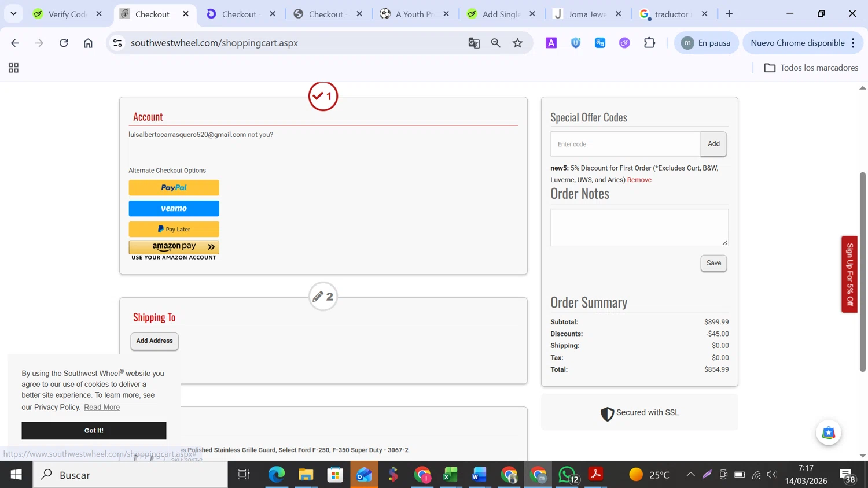Image resolution: width=868 pixels, height=488 pixels.
Task: Open the Windows Start menu
Action: (x=16, y=475)
